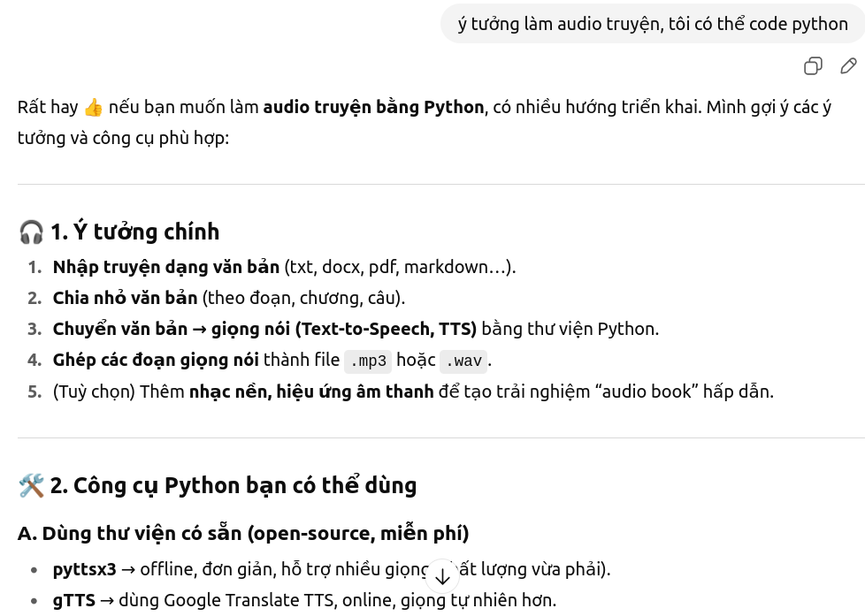Click the ".mp3" inline code tag

point(367,361)
